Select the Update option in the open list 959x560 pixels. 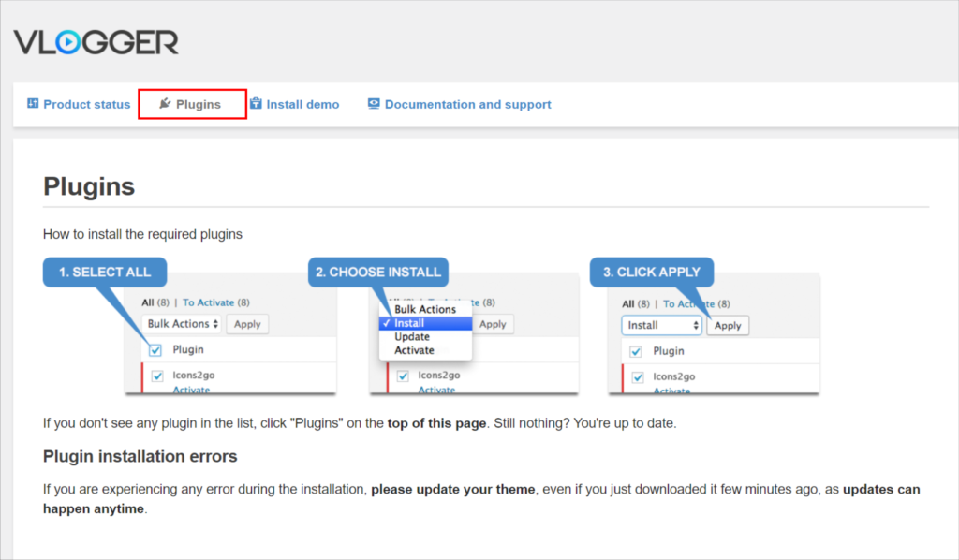tap(412, 336)
